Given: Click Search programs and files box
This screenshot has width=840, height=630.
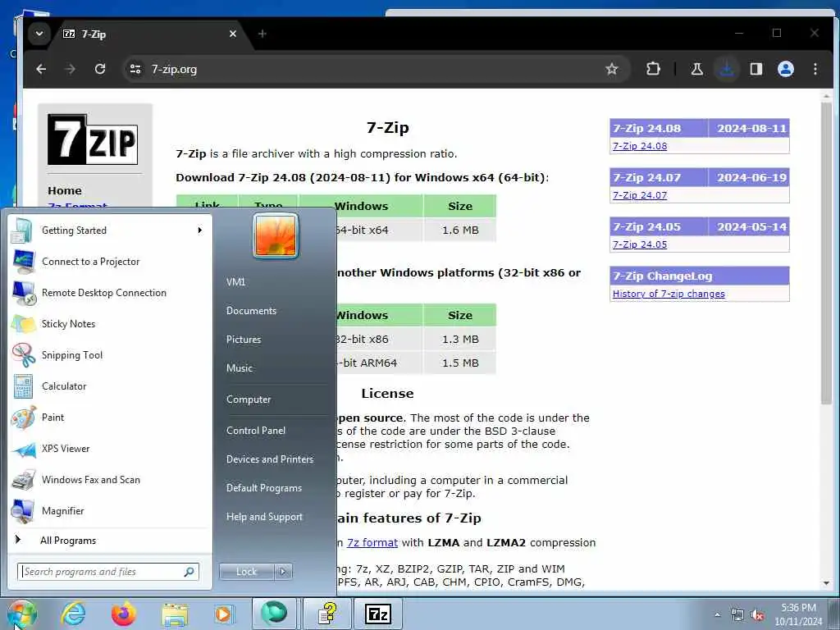Looking at the screenshot, I should [x=109, y=572].
